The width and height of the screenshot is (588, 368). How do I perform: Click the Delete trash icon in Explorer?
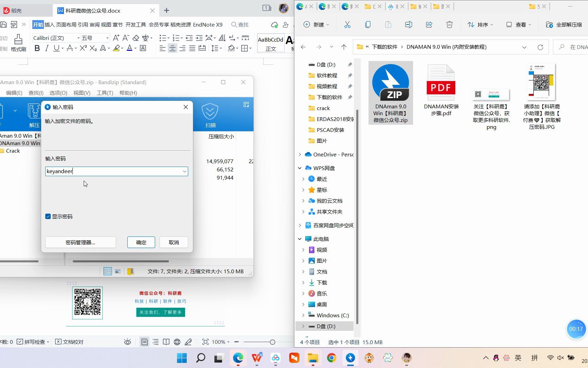[x=449, y=25]
